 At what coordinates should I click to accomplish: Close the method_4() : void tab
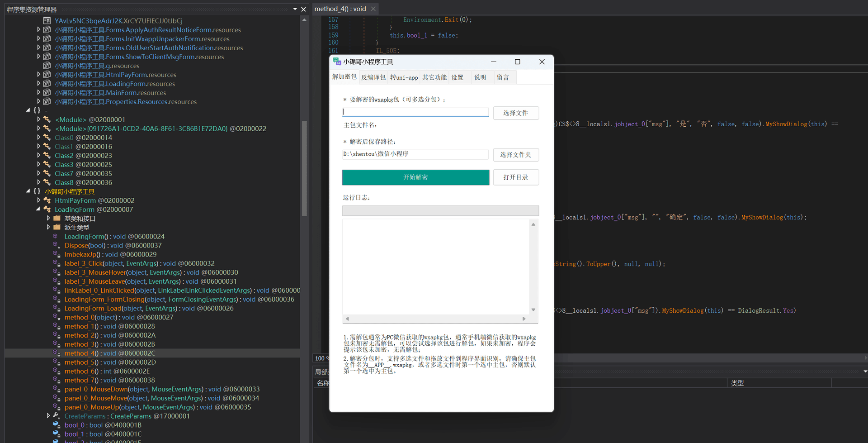tap(373, 9)
